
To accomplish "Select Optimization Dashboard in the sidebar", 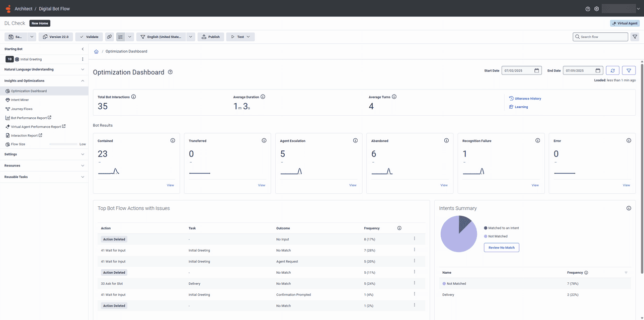I will point(29,91).
